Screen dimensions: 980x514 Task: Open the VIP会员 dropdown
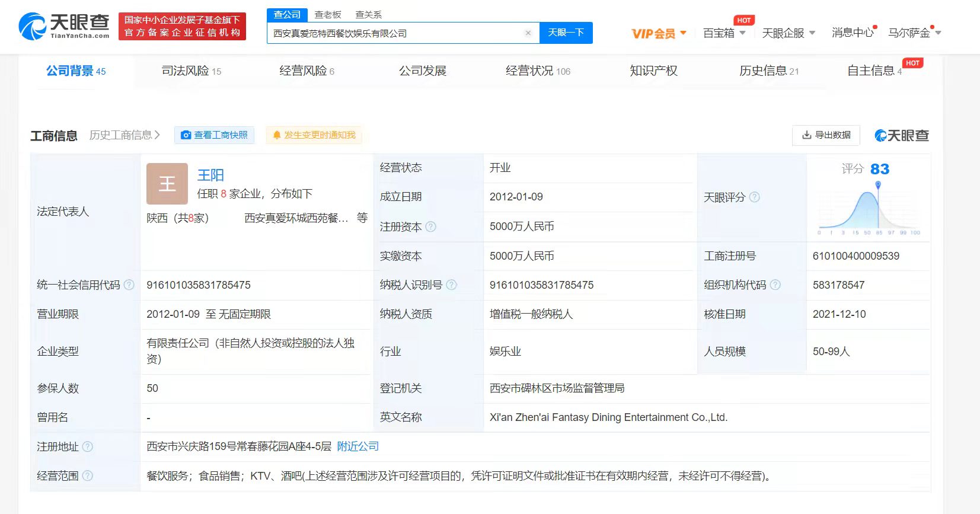658,33
